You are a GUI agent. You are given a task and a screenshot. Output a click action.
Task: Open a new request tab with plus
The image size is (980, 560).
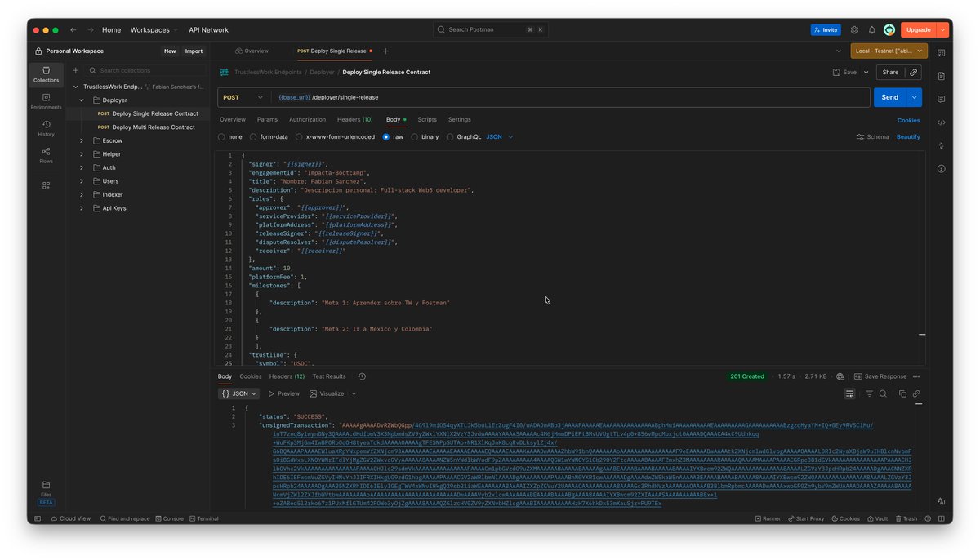(385, 51)
